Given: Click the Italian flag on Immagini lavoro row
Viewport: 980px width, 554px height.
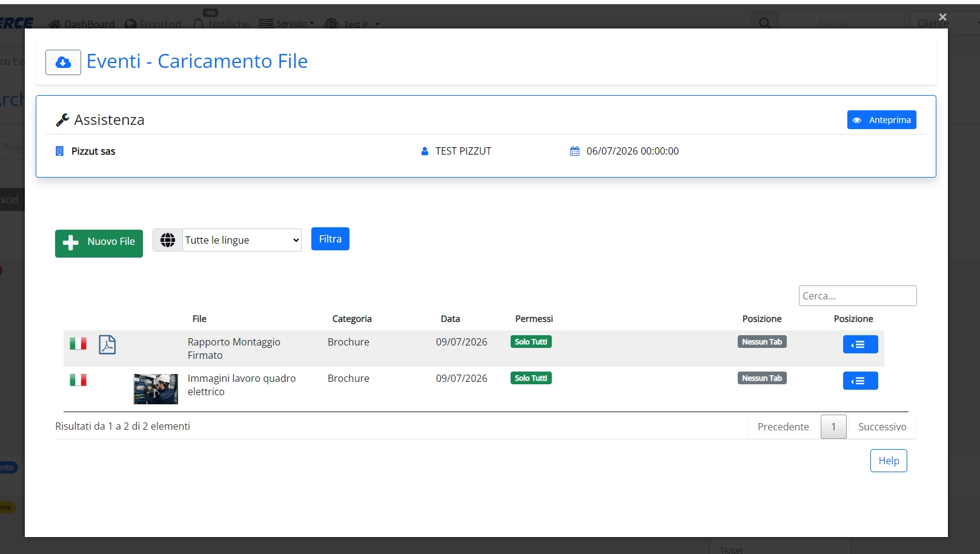Looking at the screenshot, I should [78, 380].
